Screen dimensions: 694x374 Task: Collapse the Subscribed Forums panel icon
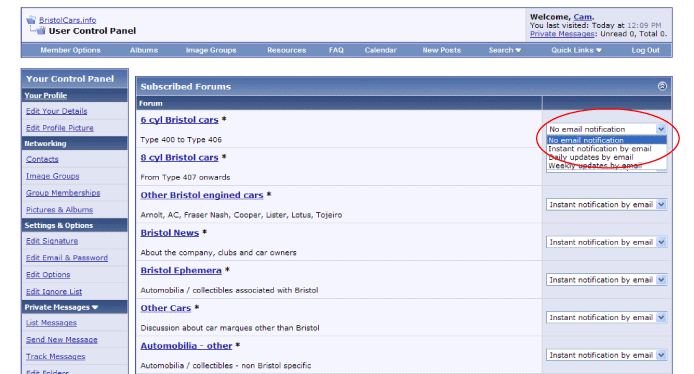tap(662, 86)
